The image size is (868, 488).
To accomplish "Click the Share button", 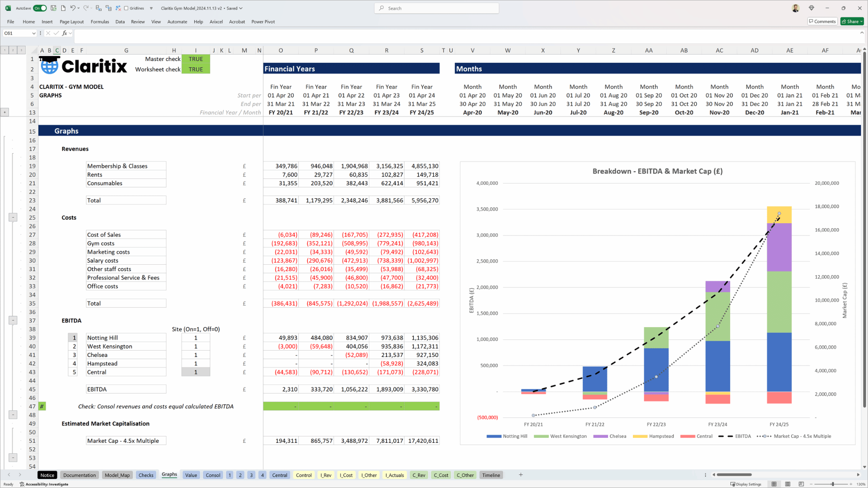I will coord(852,21).
